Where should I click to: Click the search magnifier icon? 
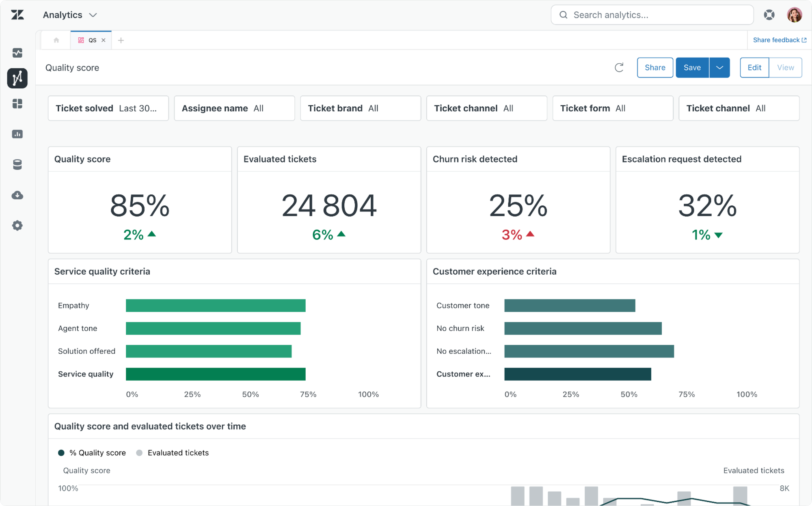tap(564, 15)
